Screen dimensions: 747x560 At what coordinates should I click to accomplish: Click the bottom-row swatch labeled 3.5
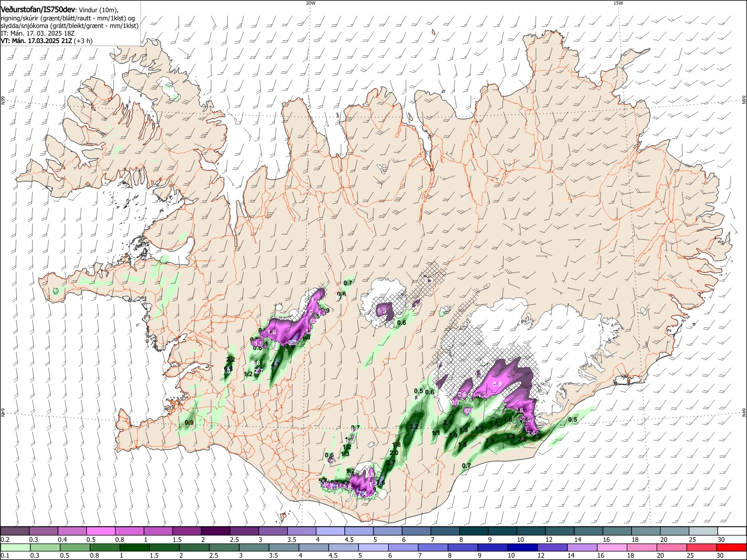pos(284,548)
